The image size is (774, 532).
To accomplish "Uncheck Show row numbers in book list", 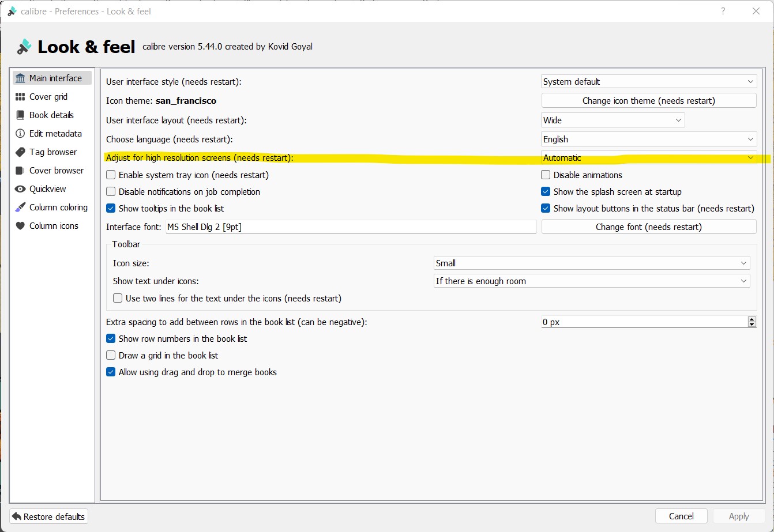I will tap(111, 339).
